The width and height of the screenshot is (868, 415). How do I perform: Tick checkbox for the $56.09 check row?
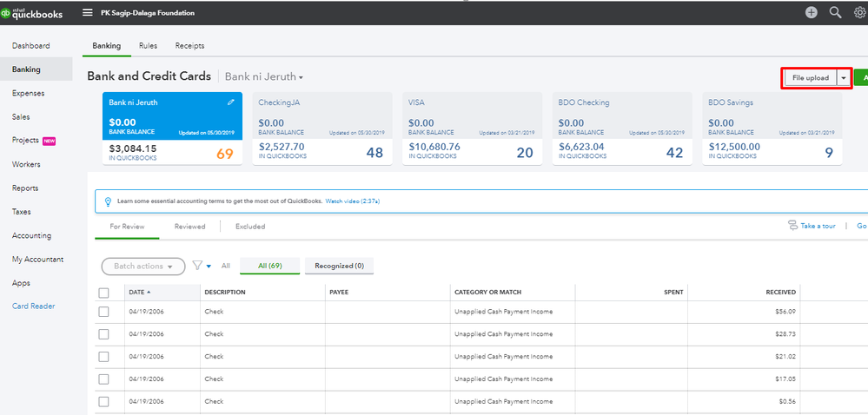[104, 312]
